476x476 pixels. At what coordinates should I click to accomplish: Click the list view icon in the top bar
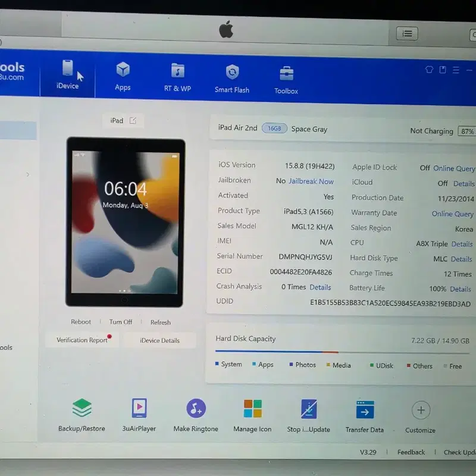tap(407, 33)
